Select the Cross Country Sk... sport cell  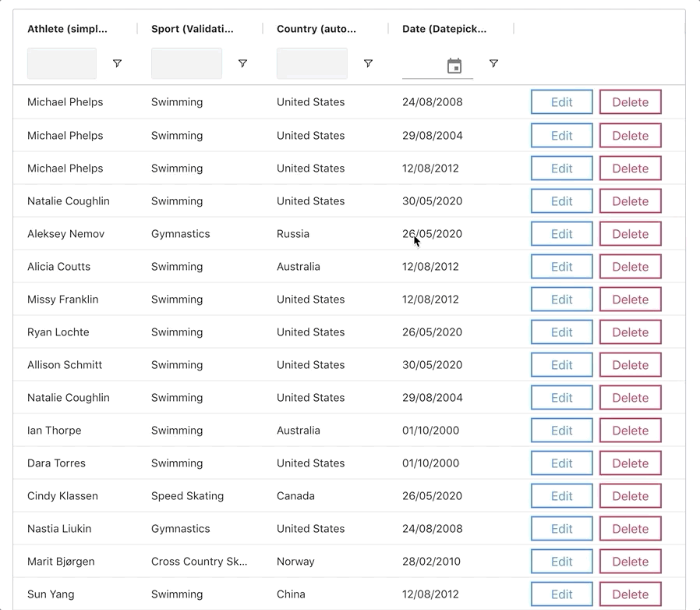[199, 562]
